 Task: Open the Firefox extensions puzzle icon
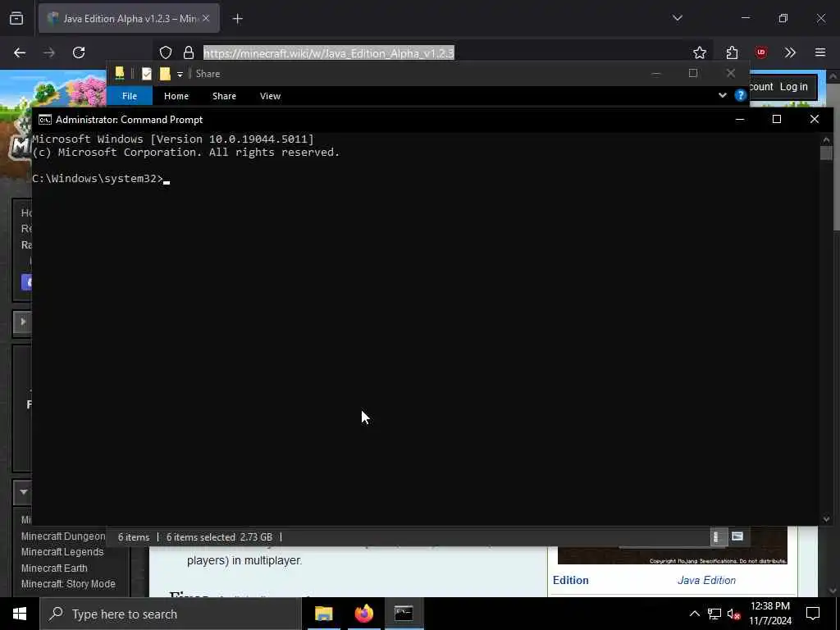point(732,52)
